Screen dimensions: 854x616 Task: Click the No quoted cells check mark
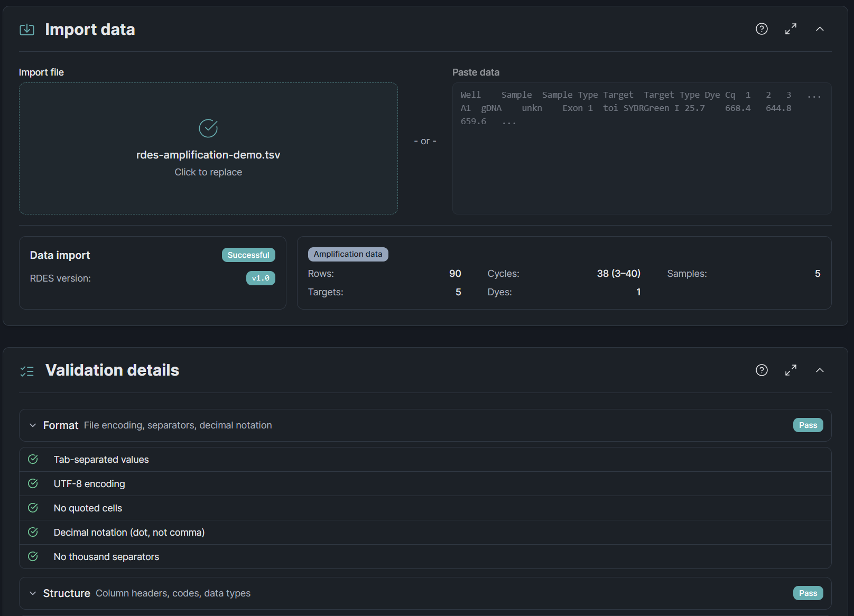[33, 508]
